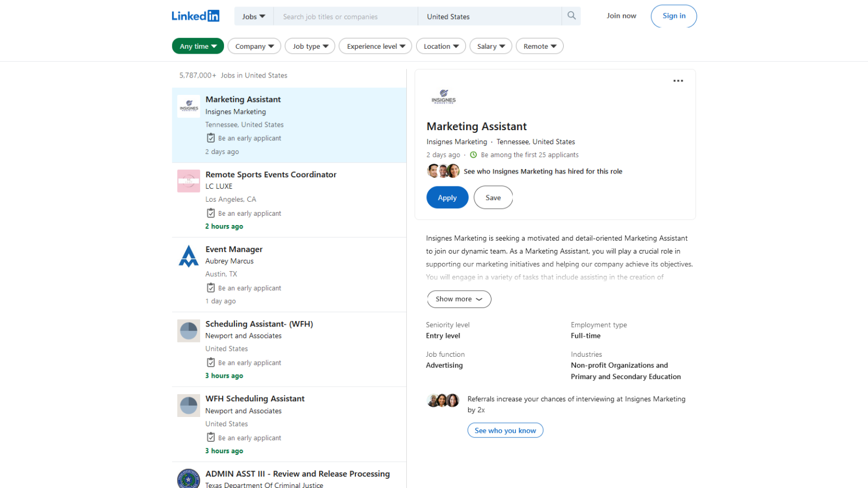This screenshot has width=868, height=488.
Task: Click the Aubrey Marcus company name
Action: click(229, 261)
